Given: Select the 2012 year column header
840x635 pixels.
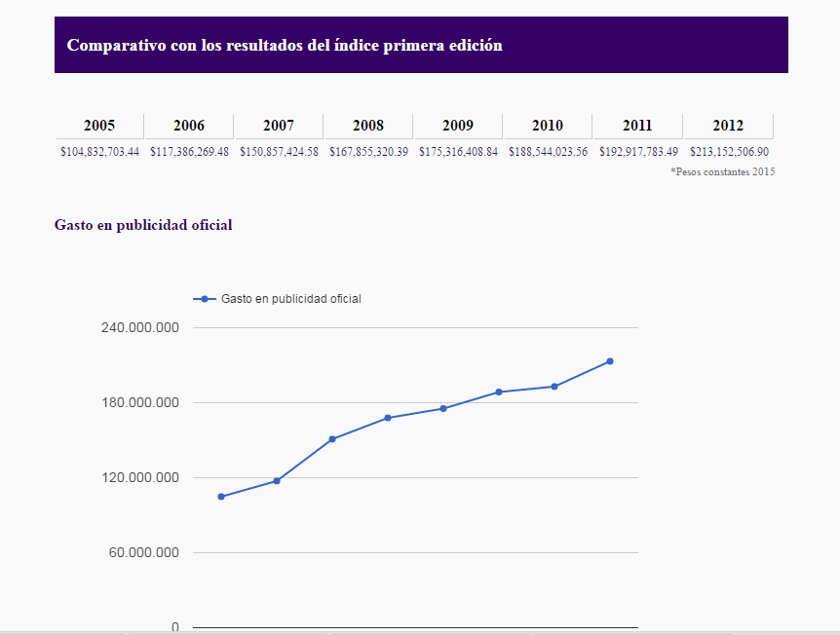Looking at the screenshot, I should point(728,126).
